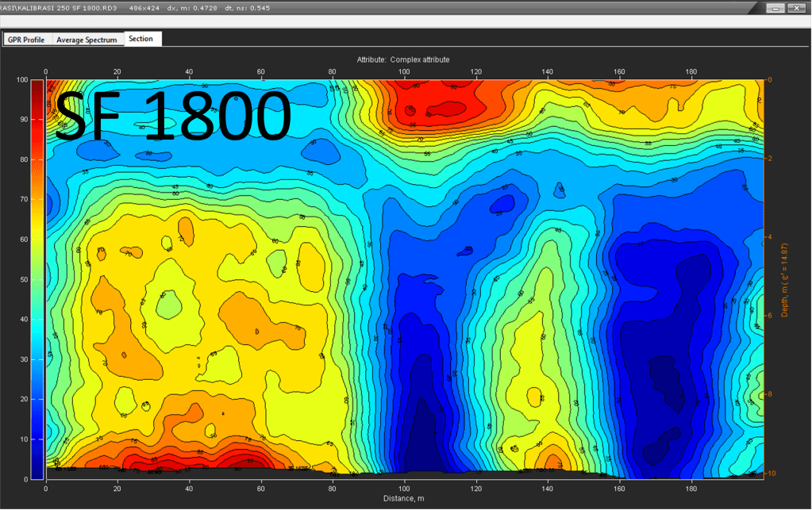Click the 'Attribute: Complex attribute' label

(x=402, y=59)
